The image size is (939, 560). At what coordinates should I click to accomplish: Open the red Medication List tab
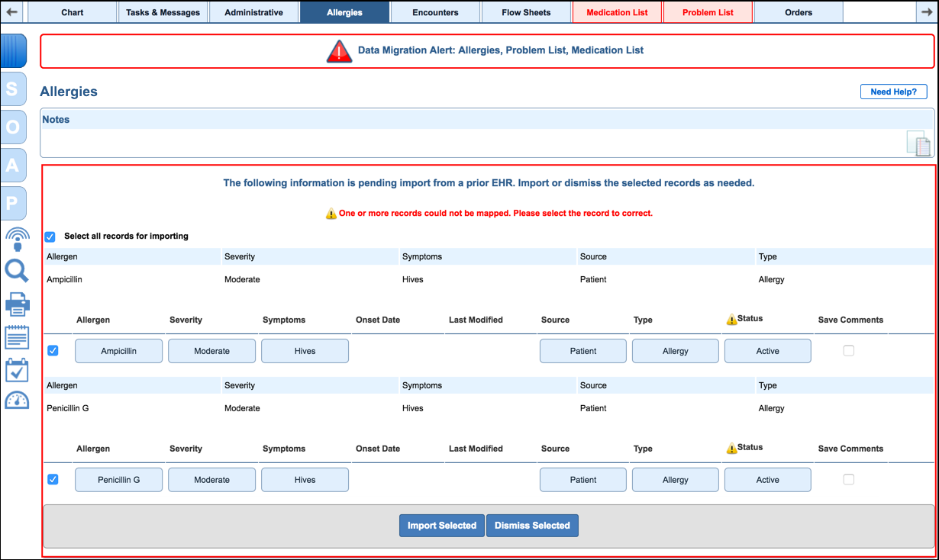click(x=618, y=12)
